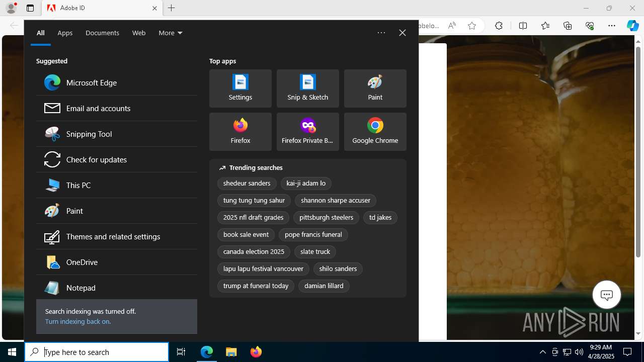
Task: Search trending slate truck
Action: click(x=315, y=252)
